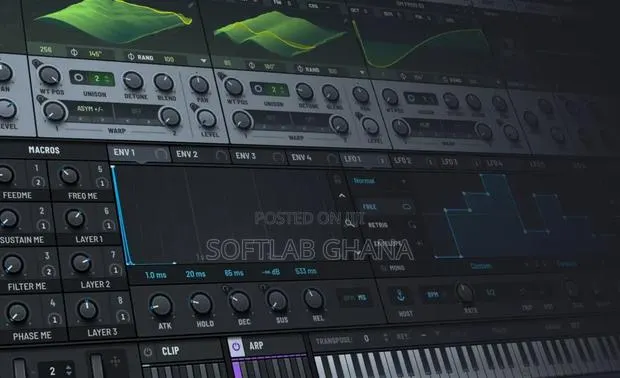Click the four-way move icon near the mod wheel

point(115,361)
